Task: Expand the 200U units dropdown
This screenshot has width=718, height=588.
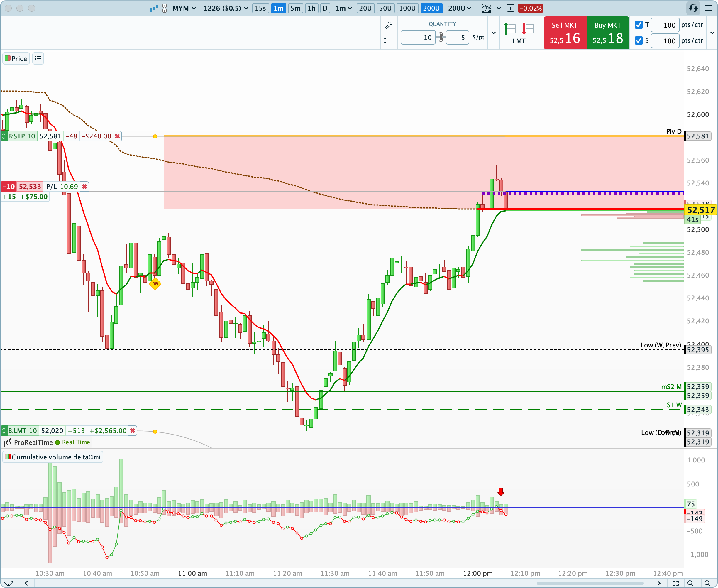Action: [460, 8]
